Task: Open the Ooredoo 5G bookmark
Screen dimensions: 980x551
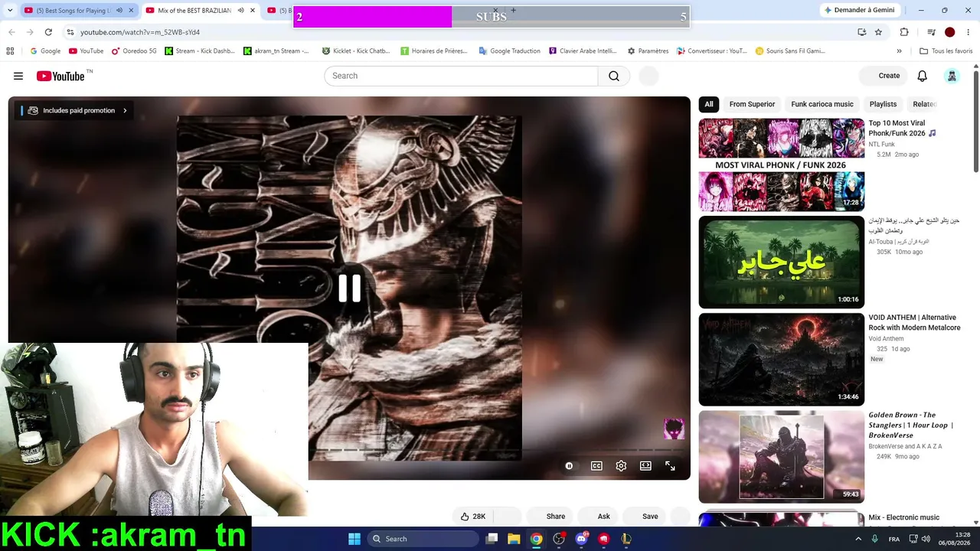Action: pyautogui.click(x=133, y=51)
